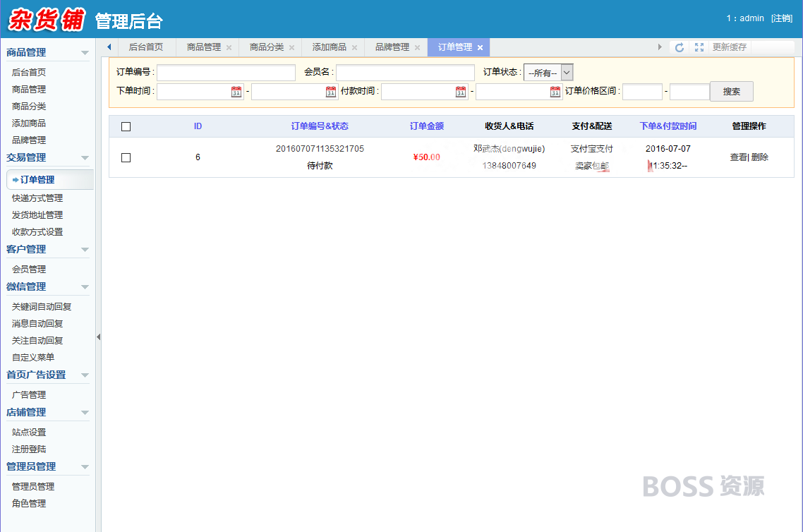Focus the minimum order price field
The width and height of the screenshot is (803, 532).
point(642,92)
